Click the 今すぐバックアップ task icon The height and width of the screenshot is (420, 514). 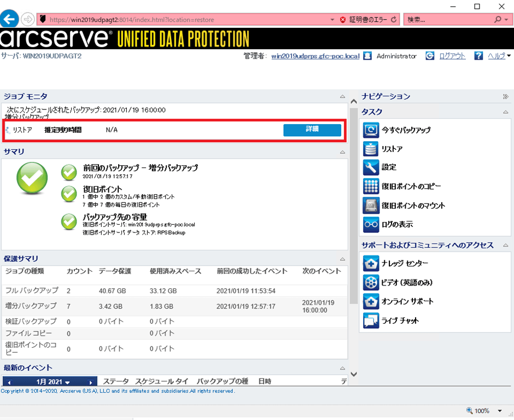tap(371, 130)
